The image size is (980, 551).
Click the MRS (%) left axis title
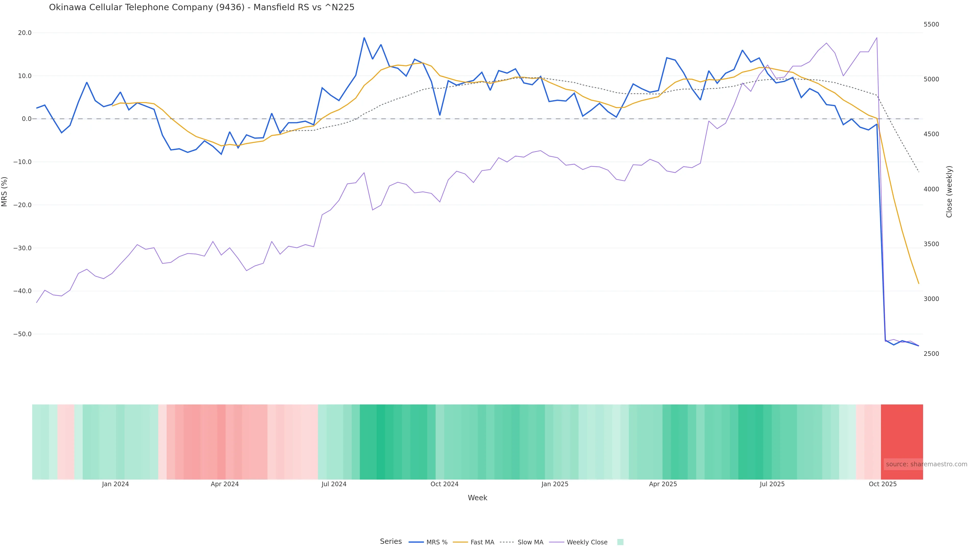pyautogui.click(x=5, y=191)
